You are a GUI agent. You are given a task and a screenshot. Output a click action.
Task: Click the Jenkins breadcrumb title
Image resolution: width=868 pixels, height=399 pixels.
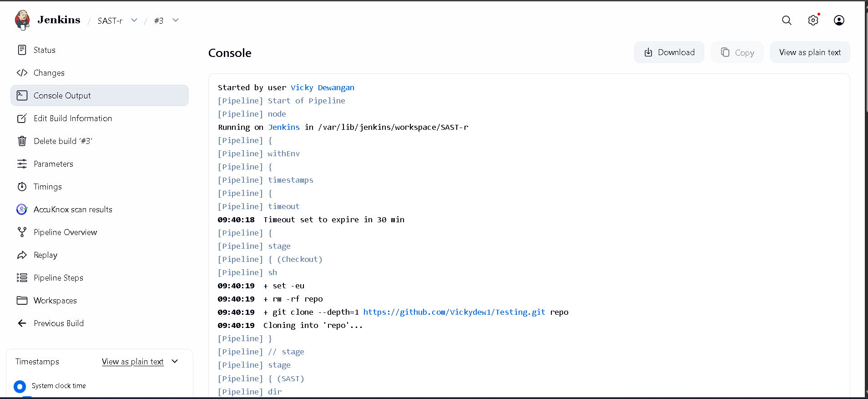[59, 20]
